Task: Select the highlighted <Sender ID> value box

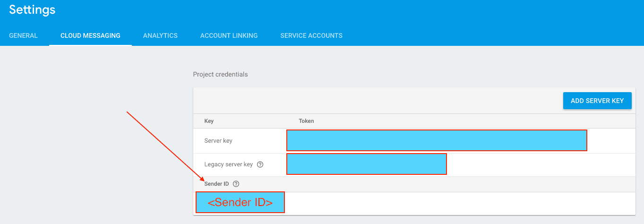Action: tap(240, 202)
